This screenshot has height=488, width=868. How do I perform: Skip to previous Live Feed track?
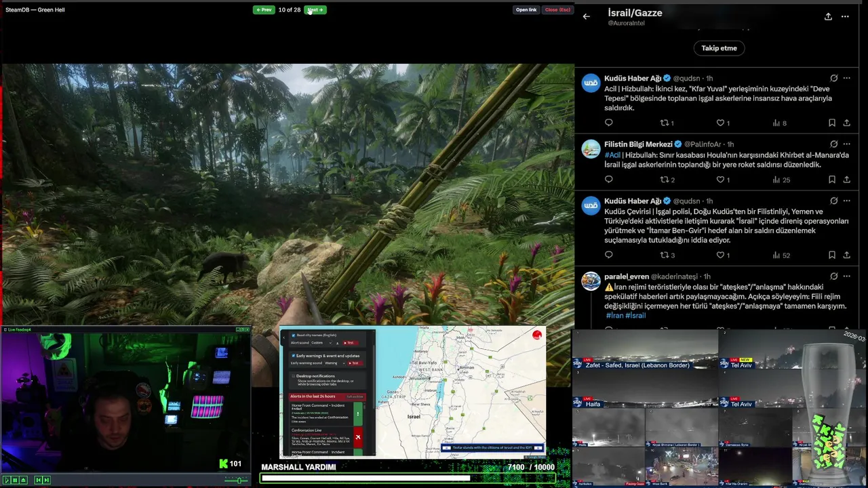click(39, 480)
